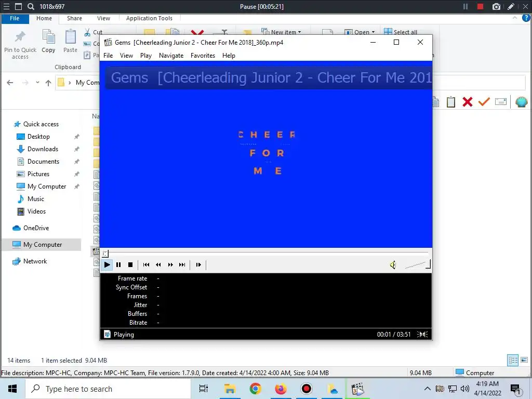Go back in Explorer navigation
This screenshot has height=399, width=532.
point(10,83)
